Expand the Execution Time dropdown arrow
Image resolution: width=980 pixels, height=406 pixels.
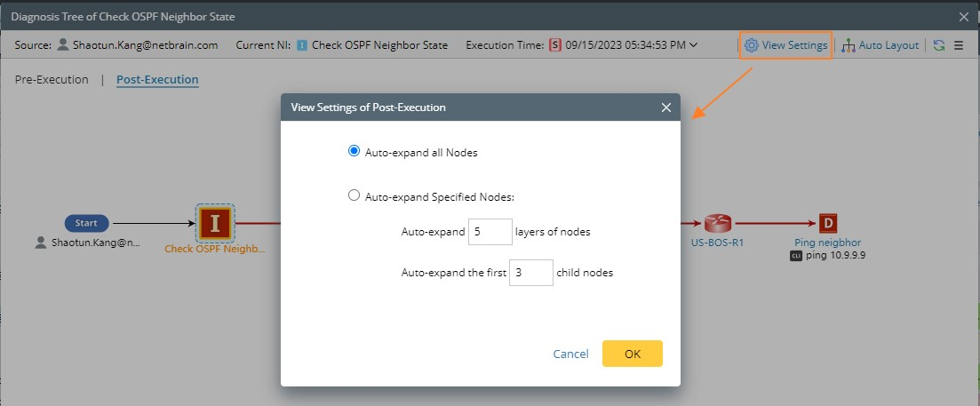click(693, 45)
